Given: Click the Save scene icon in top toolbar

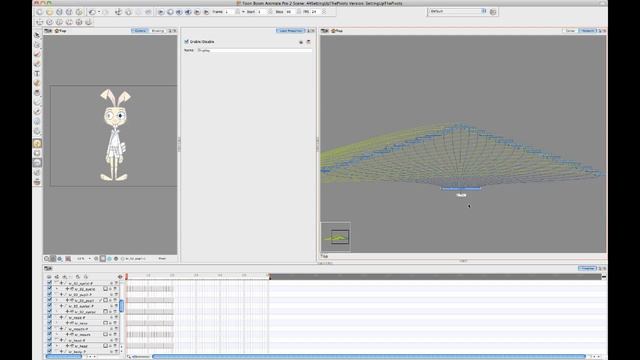Looking at the screenshot, I should pyautogui.click(x=59, y=12).
